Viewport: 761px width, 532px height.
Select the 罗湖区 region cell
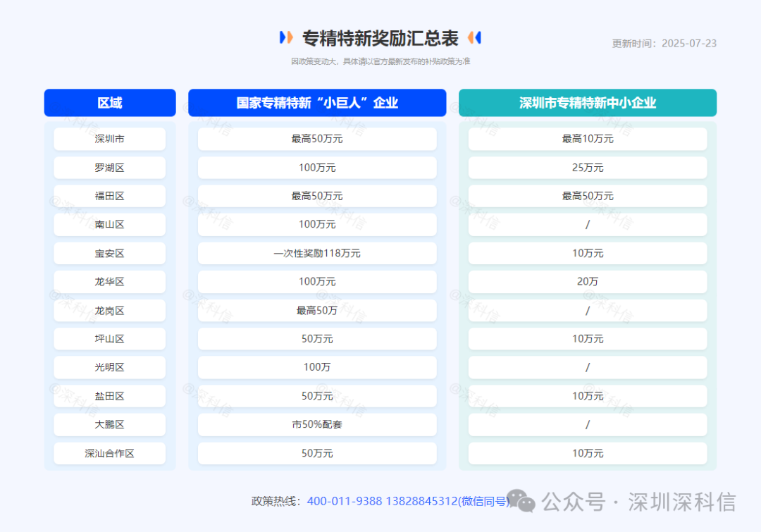click(x=109, y=168)
